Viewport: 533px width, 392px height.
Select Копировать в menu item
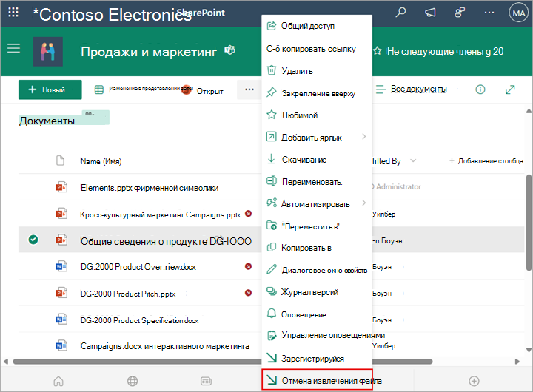pos(317,248)
